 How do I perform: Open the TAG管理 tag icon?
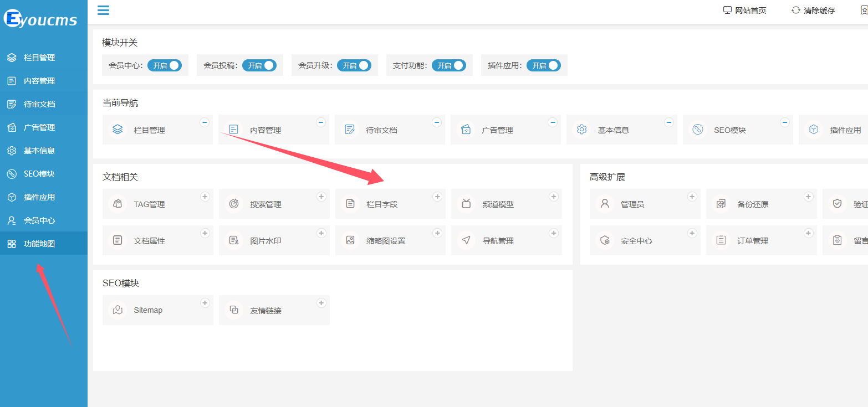[x=118, y=204]
